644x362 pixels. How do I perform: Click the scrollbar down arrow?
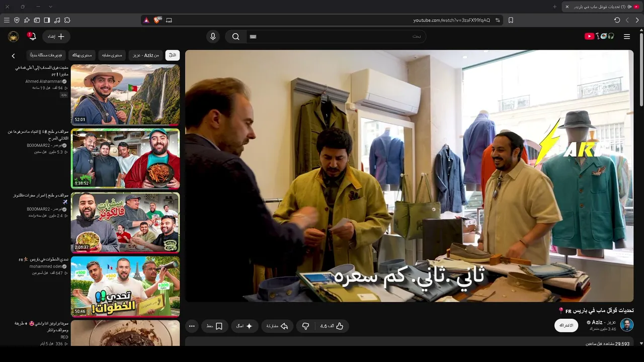(641, 343)
